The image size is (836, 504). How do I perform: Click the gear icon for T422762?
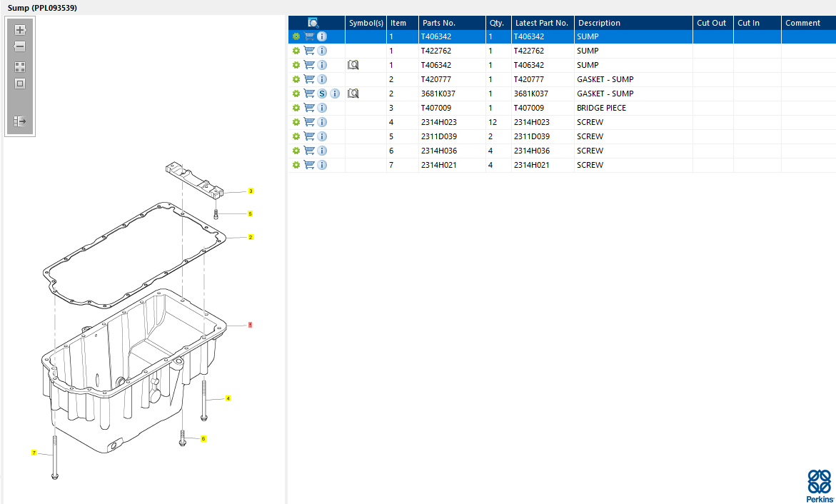click(296, 51)
